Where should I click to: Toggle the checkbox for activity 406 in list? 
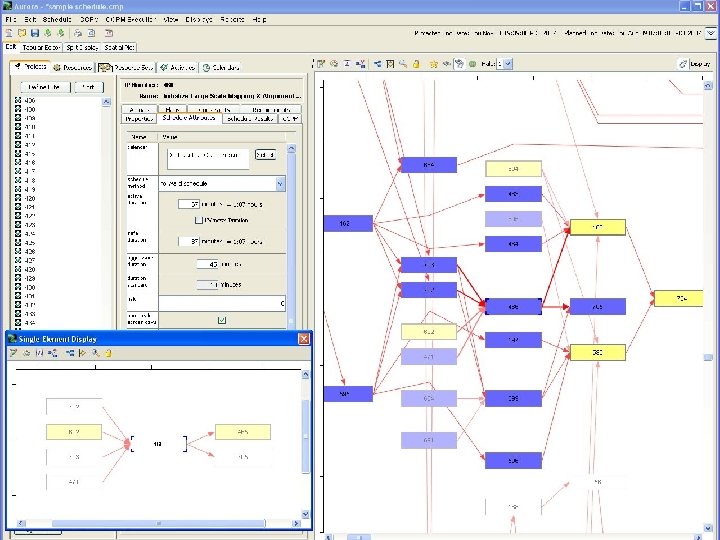click(x=18, y=102)
